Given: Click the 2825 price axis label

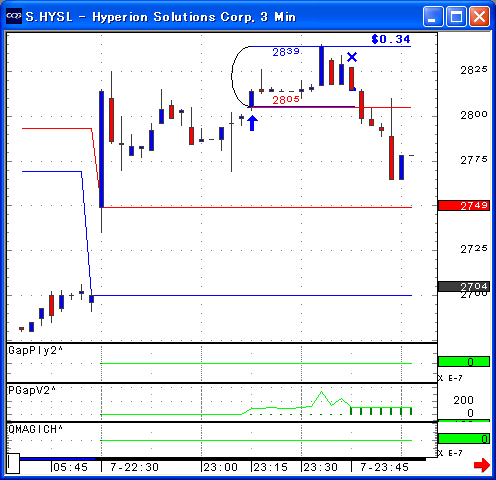Looking at the screenshot, I should (474, 70).
